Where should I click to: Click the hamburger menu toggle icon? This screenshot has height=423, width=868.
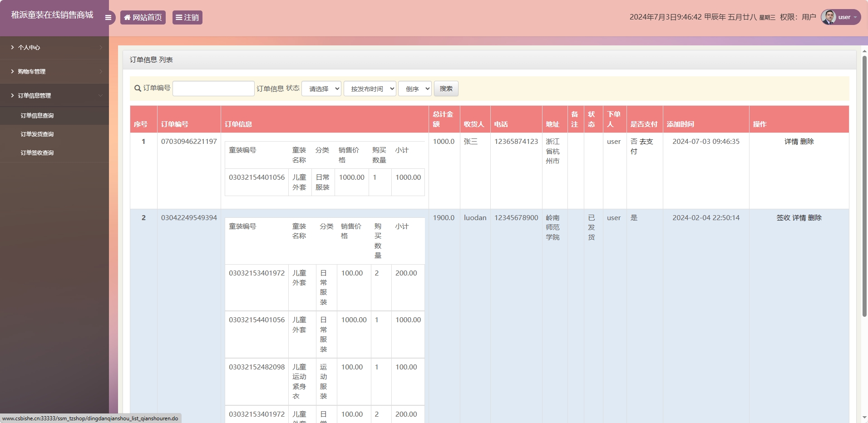coord(108,17)
